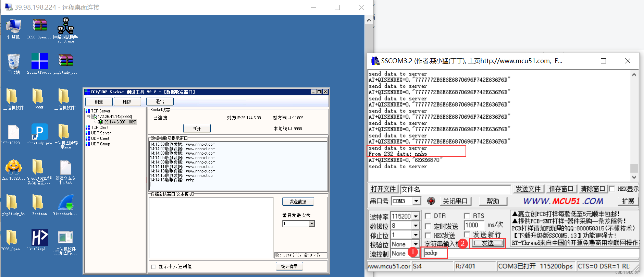Open the 流控制 None dropdown

tap(416, 253)
